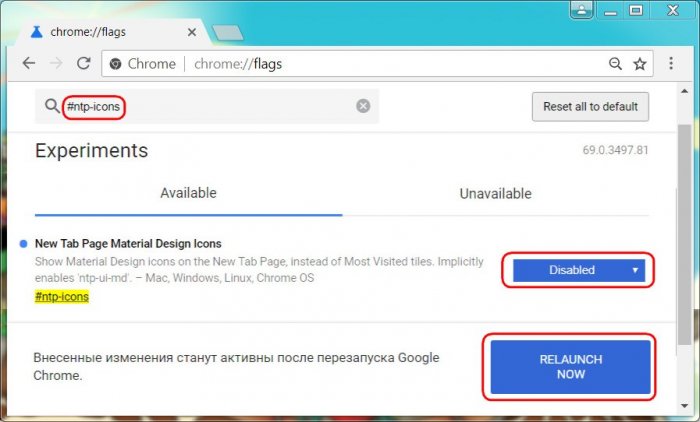Close the chrome://flags tab
Image resolution: width=700 pixels, height=422 pixels.
pos(192,32)
